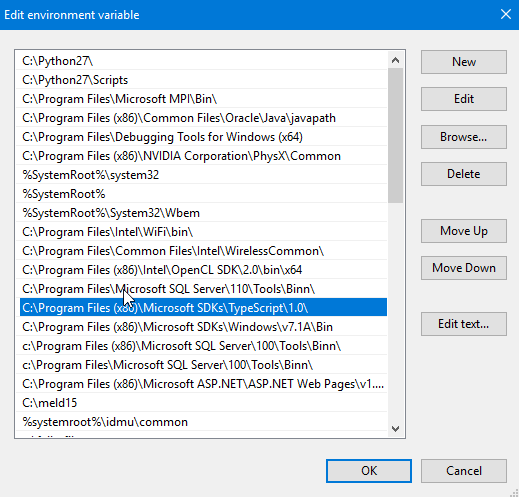Select Intel\OpenCL SDK\2.0\bin\x64 entry

click(x=203, y=270)
